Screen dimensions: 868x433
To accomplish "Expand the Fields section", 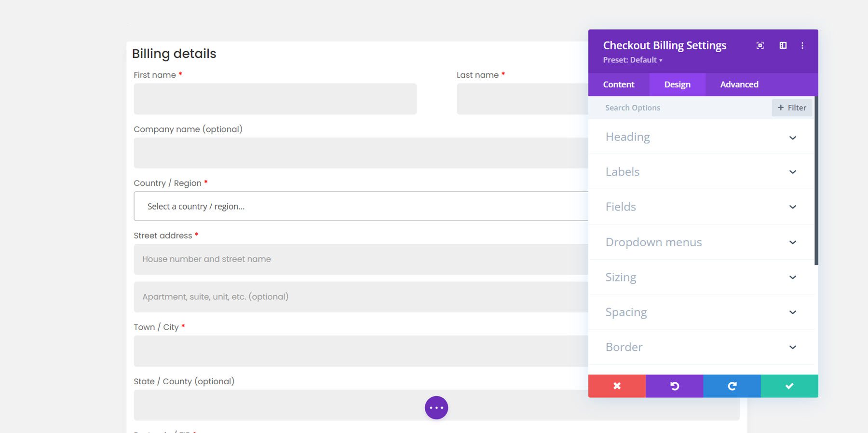I will coord(701,207).
